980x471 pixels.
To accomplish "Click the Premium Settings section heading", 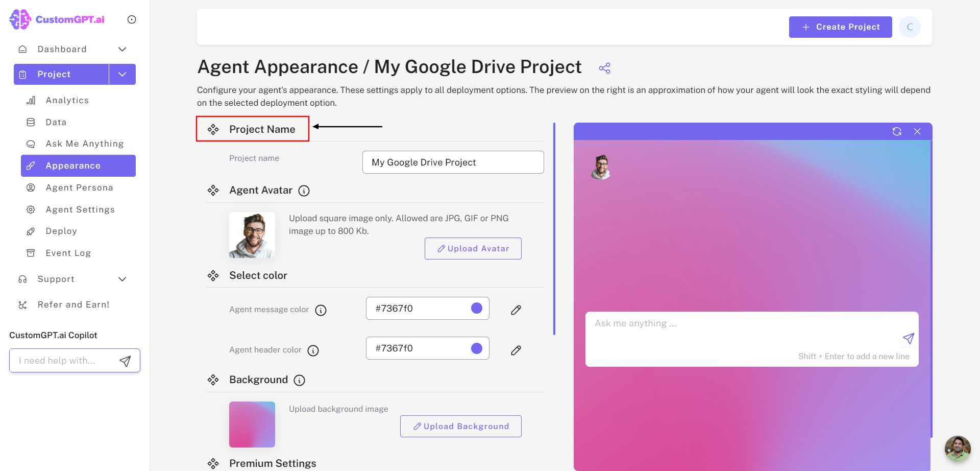I will click(x=273, y=463).
